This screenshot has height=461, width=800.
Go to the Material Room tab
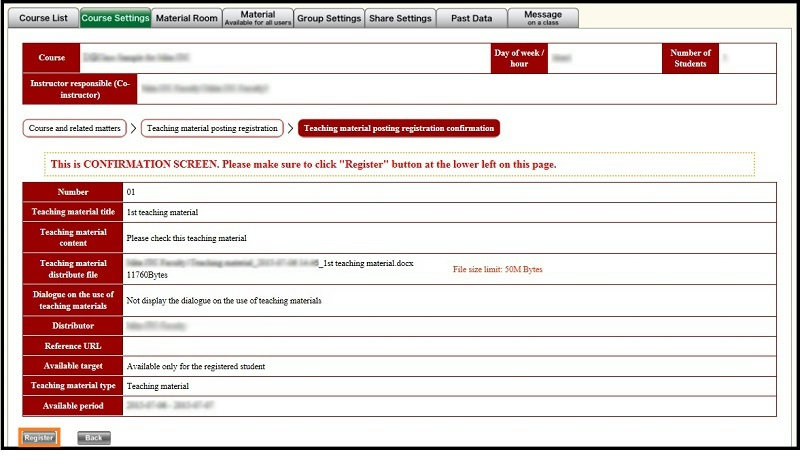click(187, 18)
